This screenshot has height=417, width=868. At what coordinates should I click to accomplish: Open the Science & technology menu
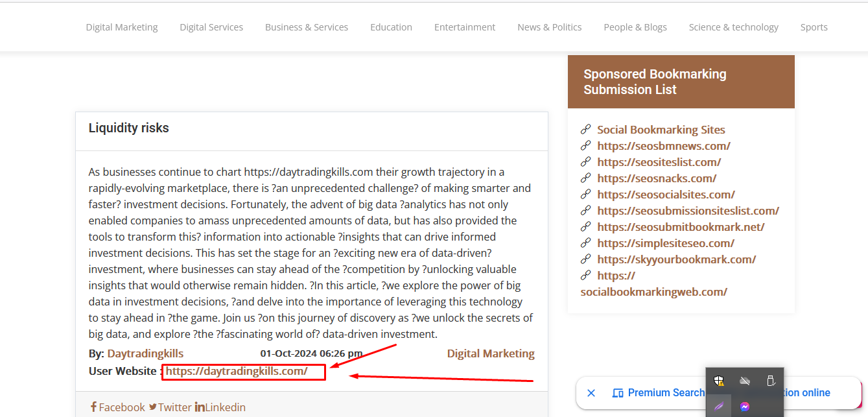734,27
